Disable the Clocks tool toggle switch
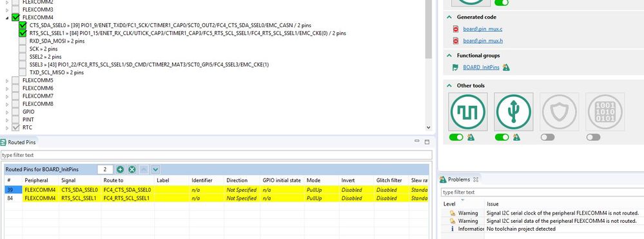 point(456,138)
